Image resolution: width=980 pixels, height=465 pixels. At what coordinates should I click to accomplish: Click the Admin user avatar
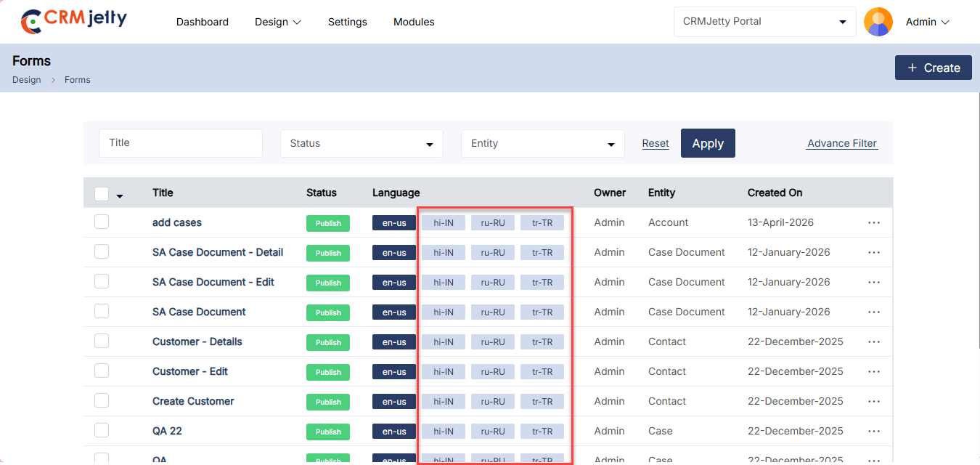point(878,22)
